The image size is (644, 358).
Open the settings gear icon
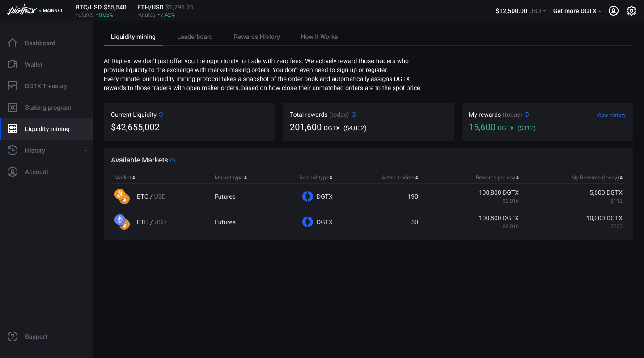click(631, 10)
